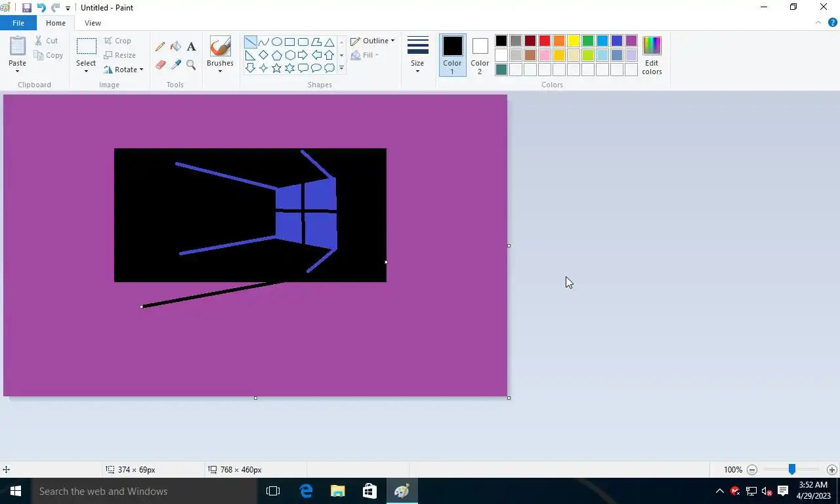The height and width of the screenshot is (504, 840).
Task: Select the Text tool
Action: click(191, 47)
